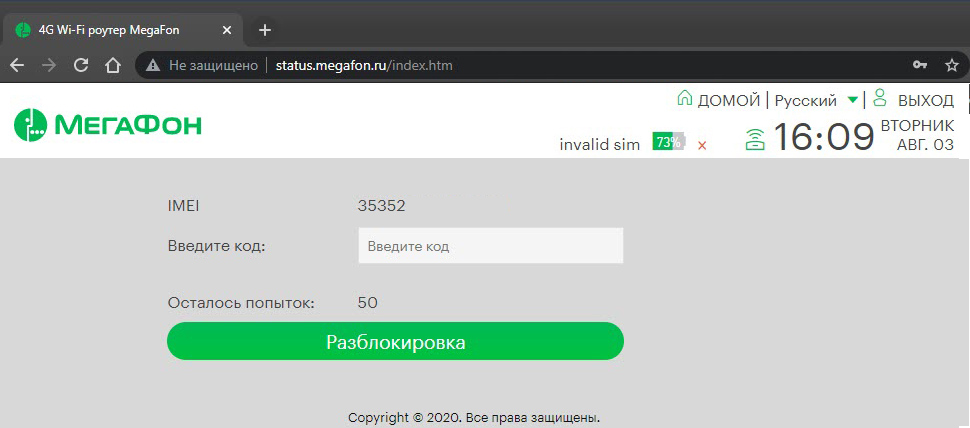This screenshot has width=970, height=428.
Task: Click the not-secure warning triangle icon
Action: click(x=153, y=66)
